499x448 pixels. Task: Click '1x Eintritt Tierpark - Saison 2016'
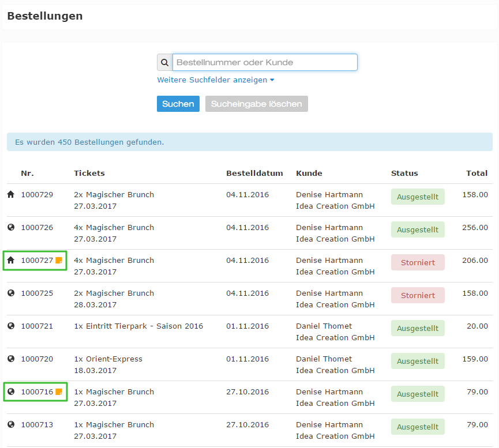pos(138,326)
